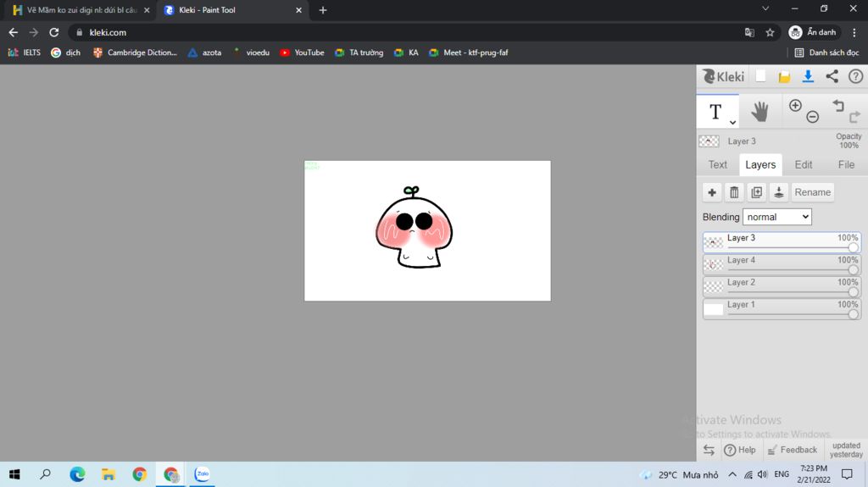Open the Windows Start menu
This screenshot has height=487, width=868.
coord(14,474)
